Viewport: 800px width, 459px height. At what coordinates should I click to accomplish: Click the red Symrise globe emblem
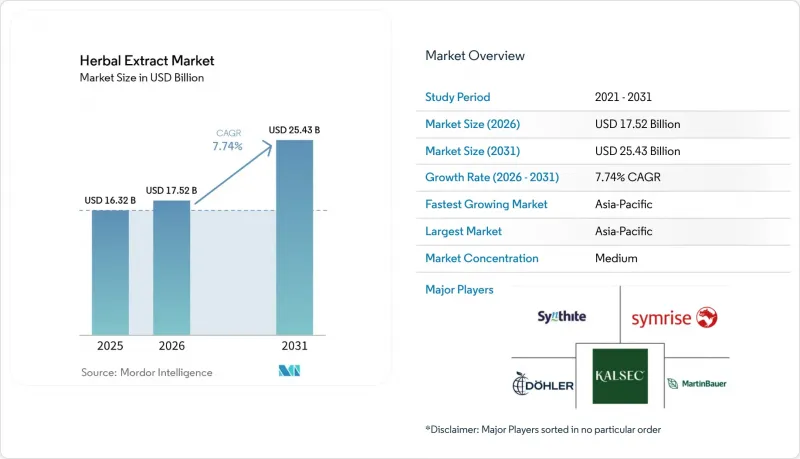(707, 317)
